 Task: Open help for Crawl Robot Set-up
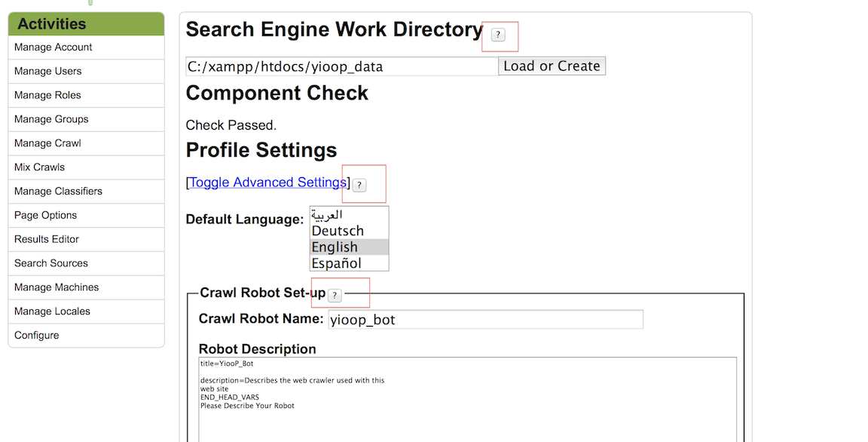pyautogui.click(x=334, y=295)
